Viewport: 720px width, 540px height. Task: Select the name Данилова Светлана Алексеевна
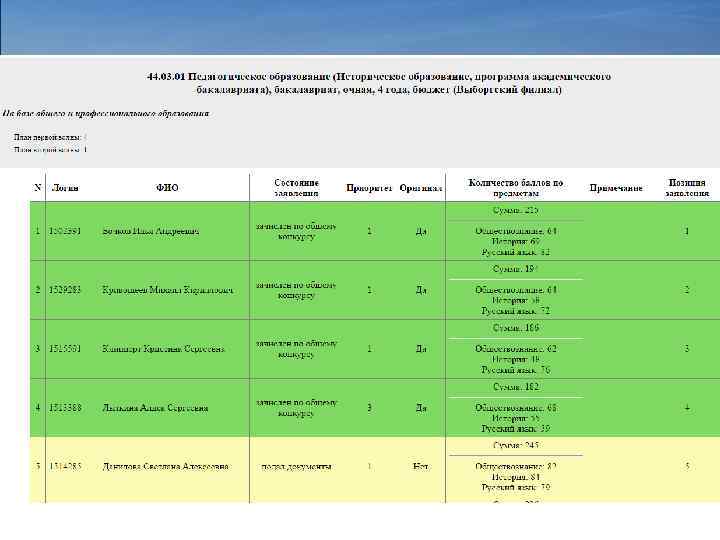point(165,467)
